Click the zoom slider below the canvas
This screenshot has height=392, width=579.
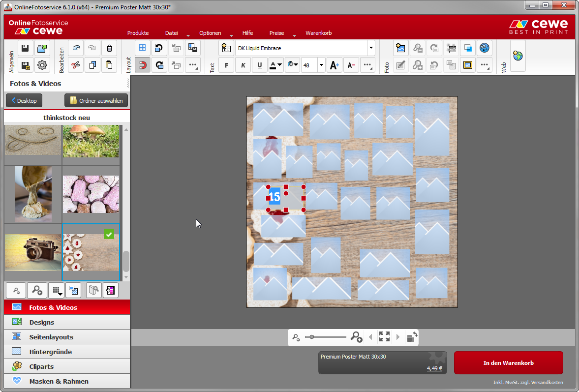click(x=325, y=337)
